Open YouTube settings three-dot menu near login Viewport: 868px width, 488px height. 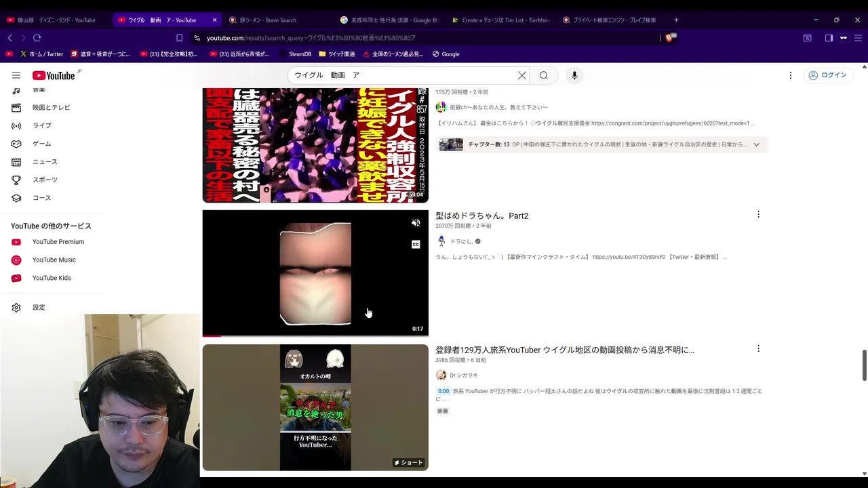791,75
